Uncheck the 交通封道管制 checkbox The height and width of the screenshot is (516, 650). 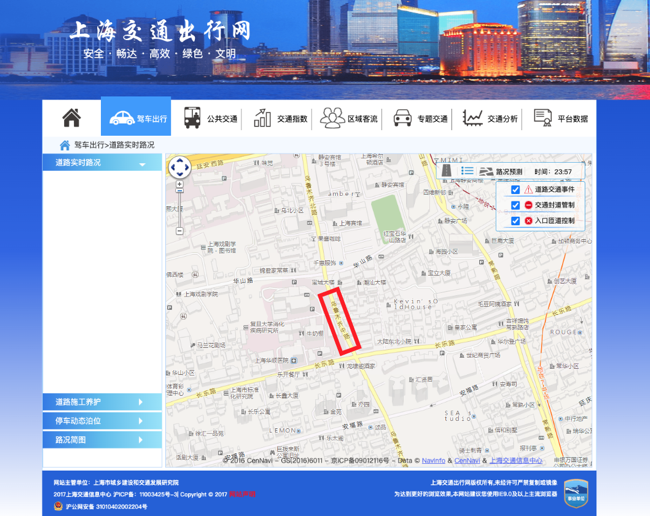pos(515,205)
